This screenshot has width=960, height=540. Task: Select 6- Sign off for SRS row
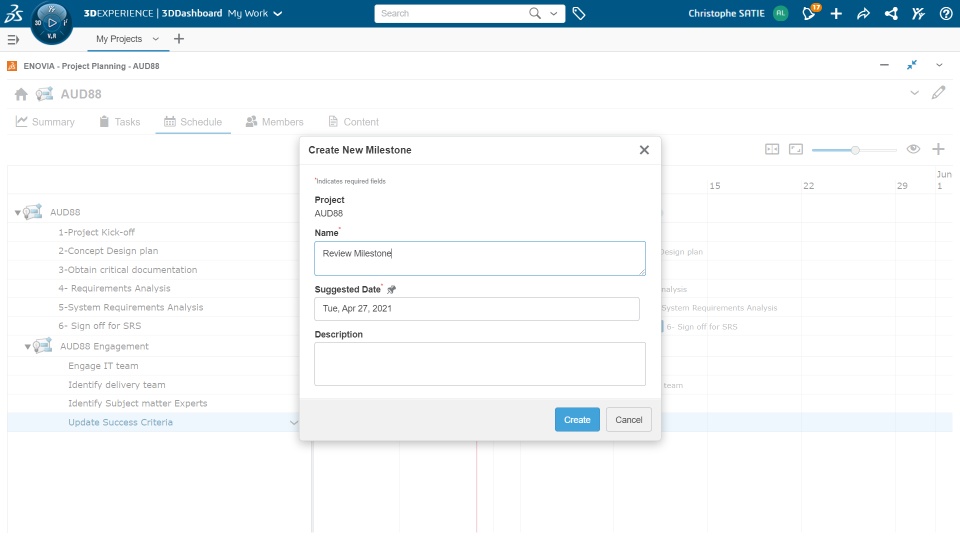pyautogui.click(x=99, y=326)
